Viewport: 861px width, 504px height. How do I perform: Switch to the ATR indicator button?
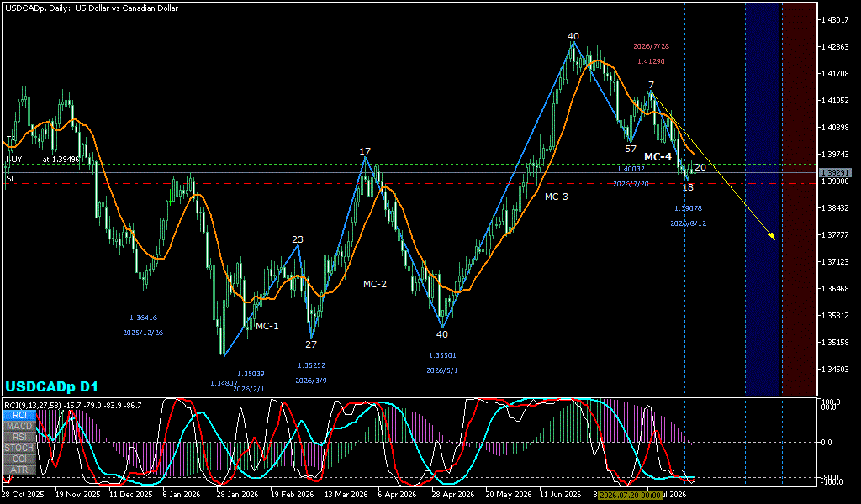pyautogui.click(x=20, y=470)
